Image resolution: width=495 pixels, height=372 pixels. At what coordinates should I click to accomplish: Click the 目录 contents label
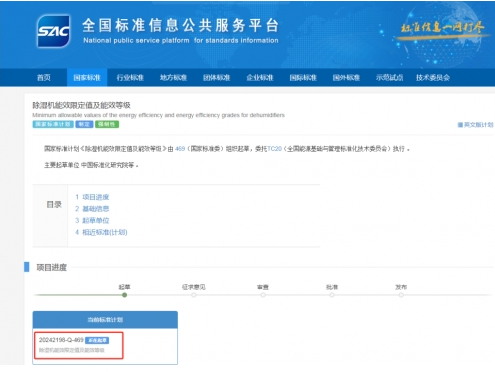coord(54,205)
